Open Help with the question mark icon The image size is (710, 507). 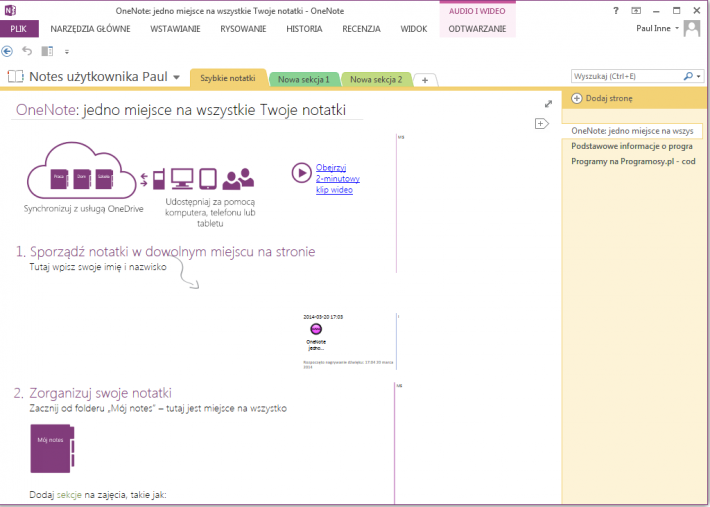click(x=616, y=10)
